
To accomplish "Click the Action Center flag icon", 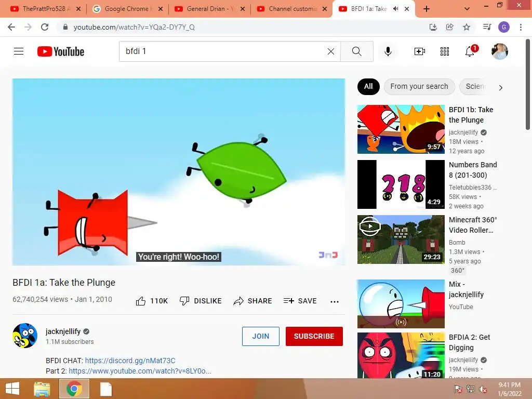I will [x=458, y=389].
